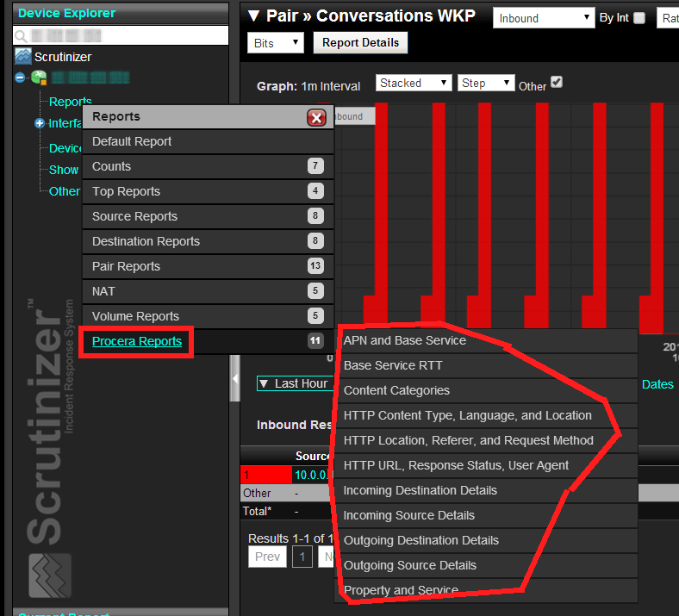
Task: Click the sidebar collapse arrow handle
Action: click(x=235, y=378)
